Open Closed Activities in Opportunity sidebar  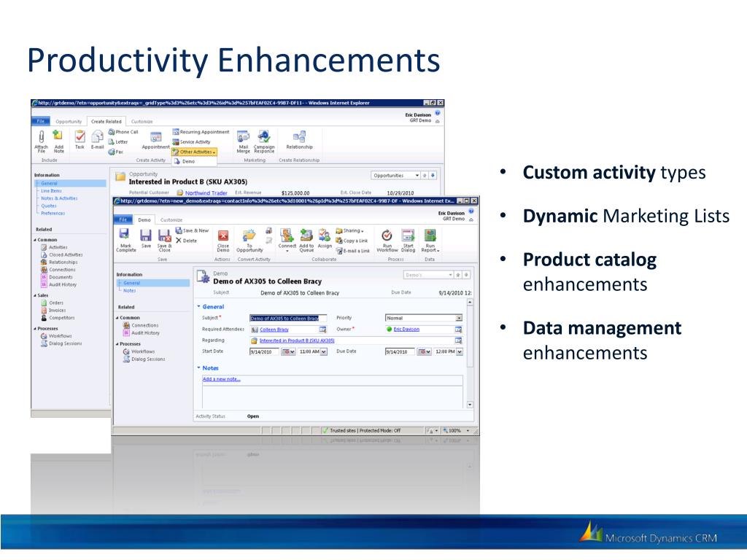(x=62, y=254)
